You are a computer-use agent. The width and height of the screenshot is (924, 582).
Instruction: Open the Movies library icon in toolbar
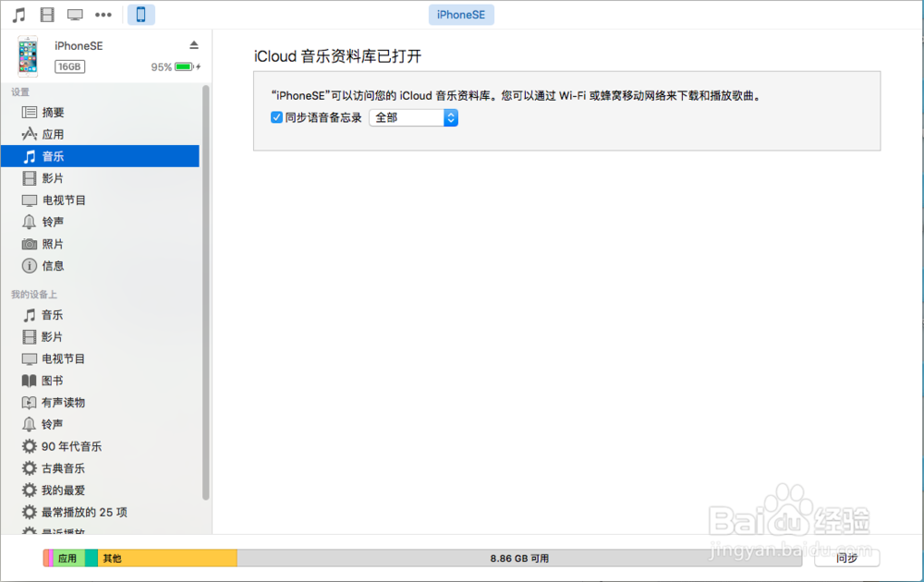point(47,15)
